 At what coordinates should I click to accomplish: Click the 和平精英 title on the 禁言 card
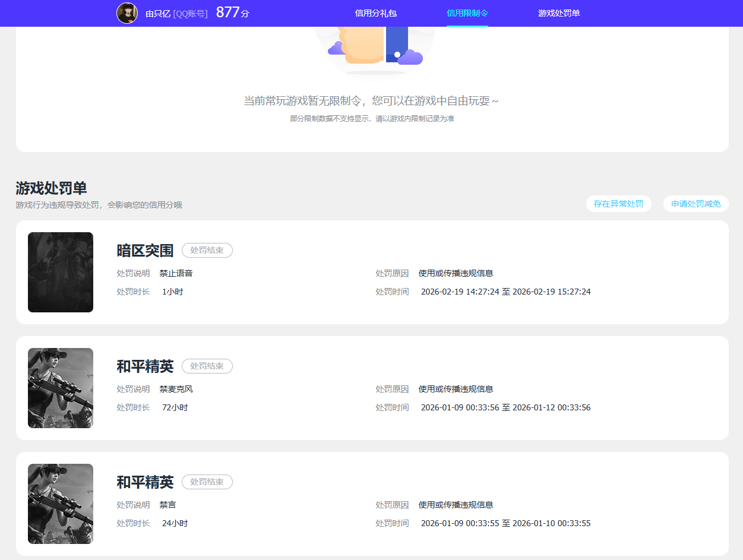145,482
